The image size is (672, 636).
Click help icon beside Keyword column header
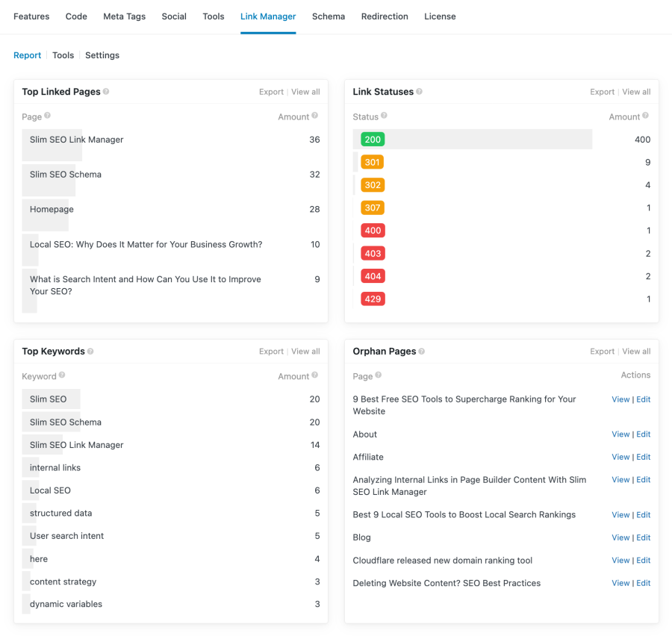[62, 375]
